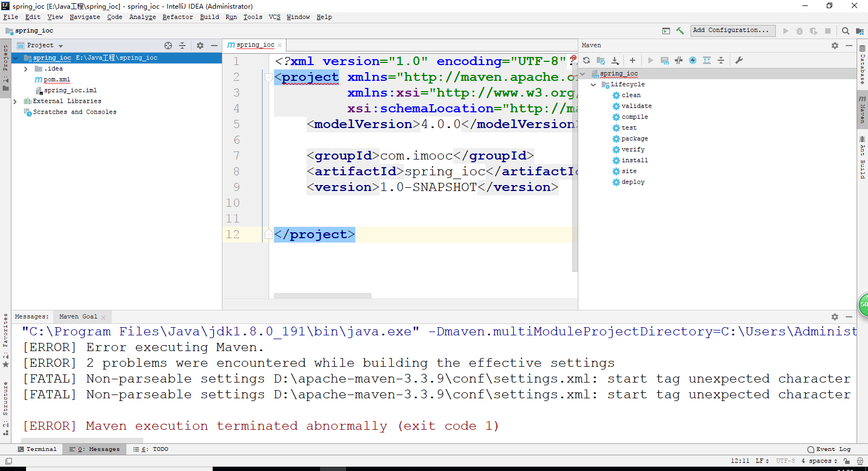Viewport: 868px width, 471px height.
Task: Open Search Everywhere magnifier icon
Action: (x=845, y=31)
